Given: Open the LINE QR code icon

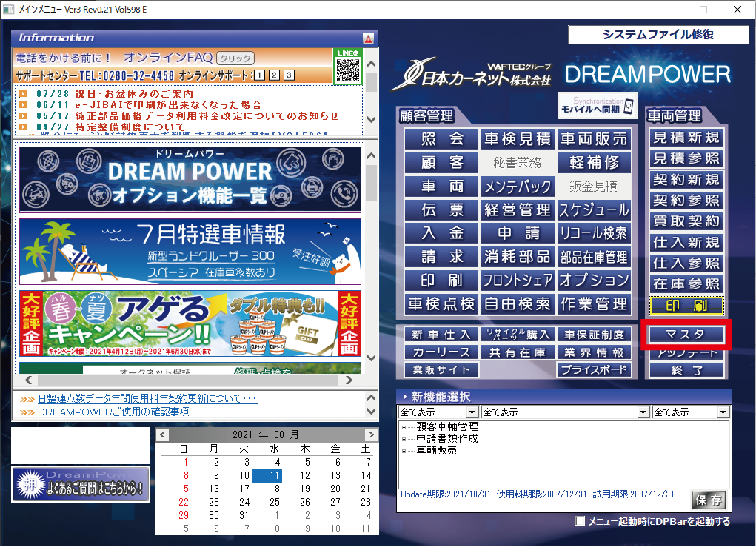Looking at the screenshot, I should tap(347, 67).
